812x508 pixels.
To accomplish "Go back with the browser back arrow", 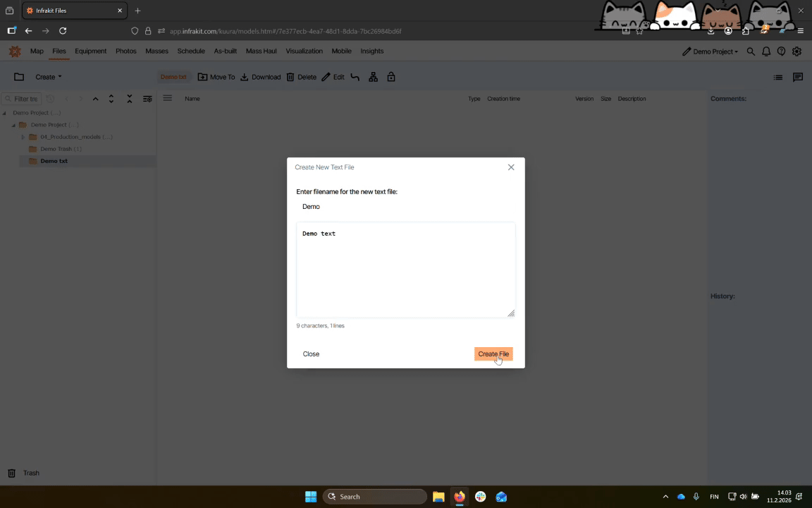I will [x=28, y=31].
